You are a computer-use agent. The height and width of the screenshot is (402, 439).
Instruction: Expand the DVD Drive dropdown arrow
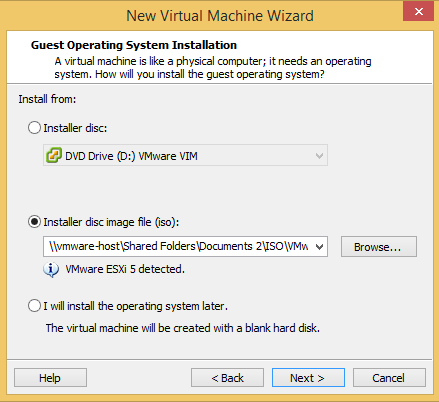[319, 156]
